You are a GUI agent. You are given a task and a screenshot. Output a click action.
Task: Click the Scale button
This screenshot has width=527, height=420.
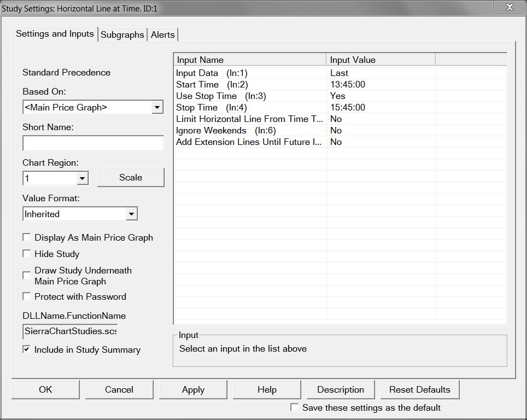click(131, 177)
